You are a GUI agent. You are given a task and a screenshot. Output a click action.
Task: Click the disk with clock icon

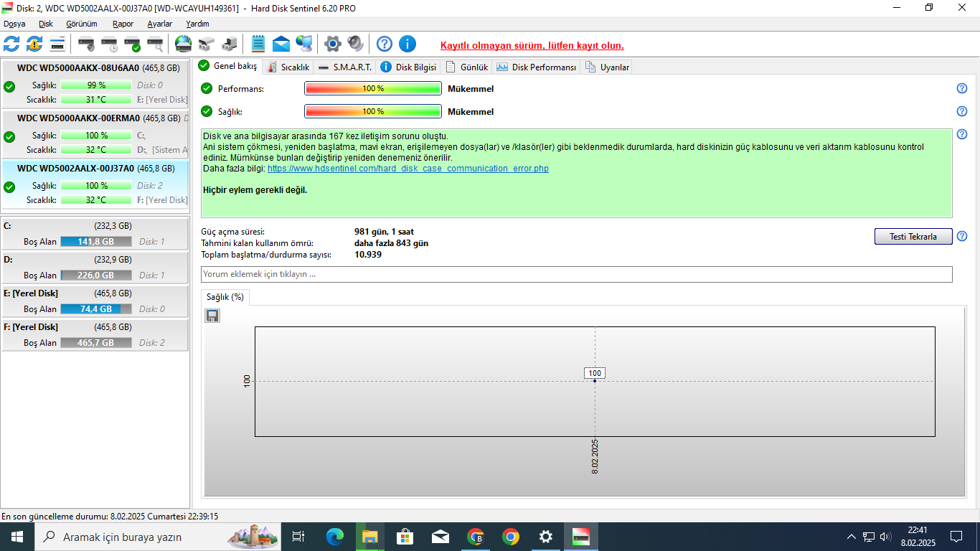(x=109, y=44)
